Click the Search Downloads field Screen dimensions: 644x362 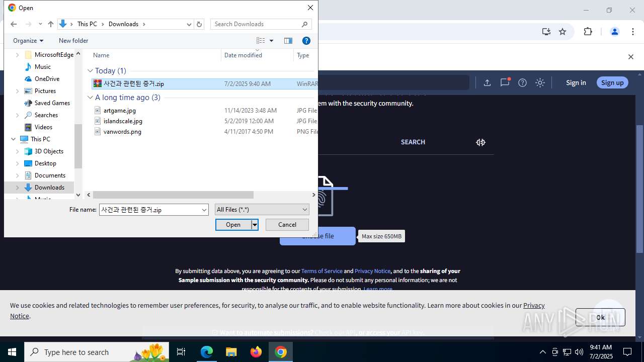tap(261, 24)
